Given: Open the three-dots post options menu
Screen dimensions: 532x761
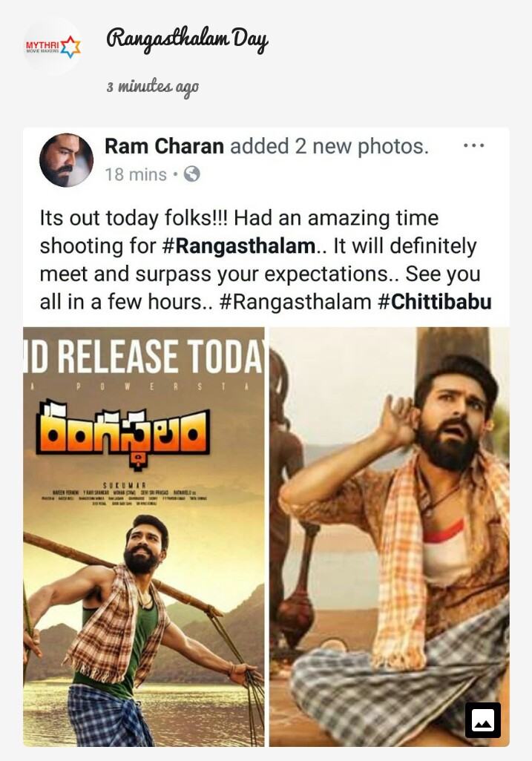Looking at the screenshot, I should tap(473, 145).
